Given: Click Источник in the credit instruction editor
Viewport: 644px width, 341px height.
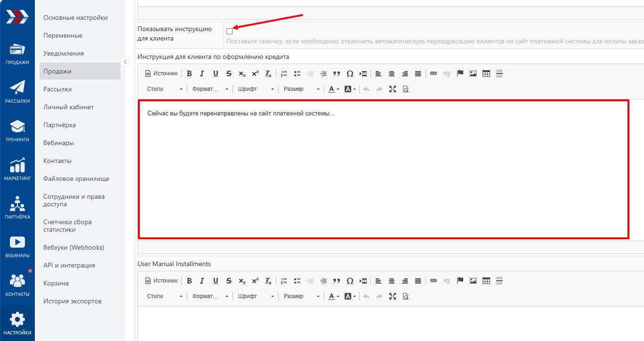Looking at the screenshot, I should click(161, 73).
